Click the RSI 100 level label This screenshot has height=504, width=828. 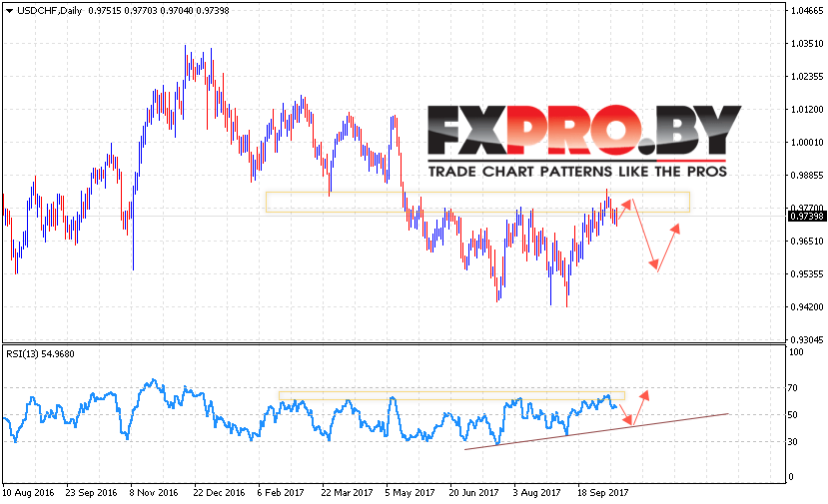[x=795, y=352]
